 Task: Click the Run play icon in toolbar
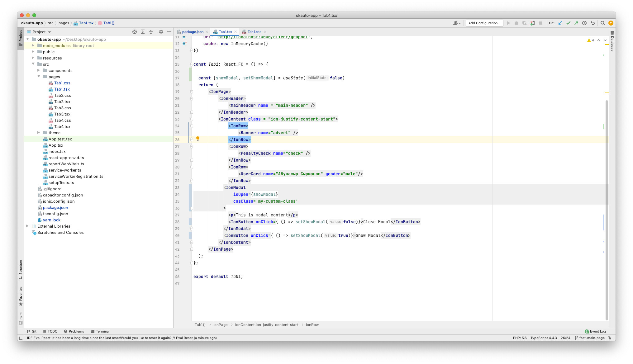point(508,23)
